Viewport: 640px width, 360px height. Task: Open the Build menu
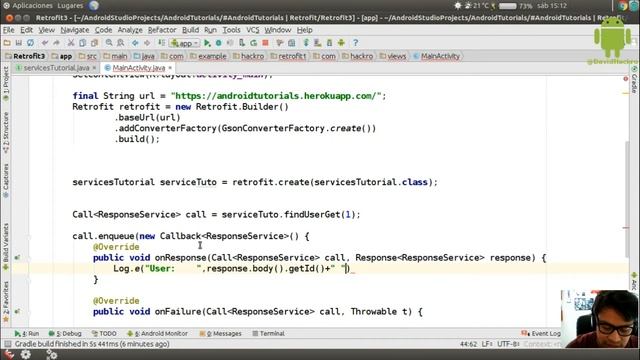[190, 30]
